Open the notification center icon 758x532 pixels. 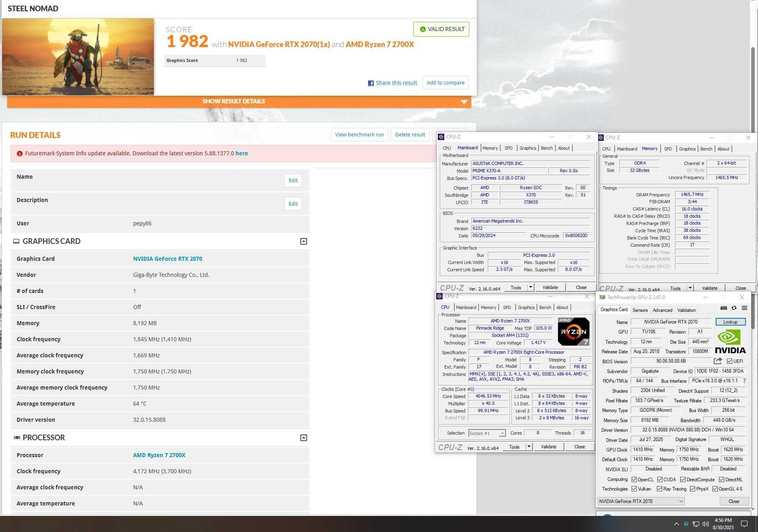tap(744, 524)
